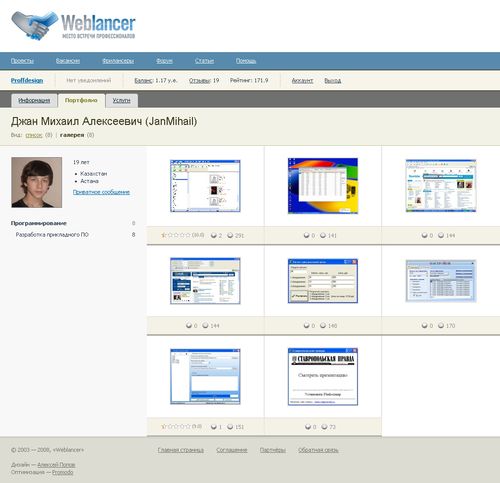Open the portfolio thumbnail above the 291 views count

(x=205, y=186)
